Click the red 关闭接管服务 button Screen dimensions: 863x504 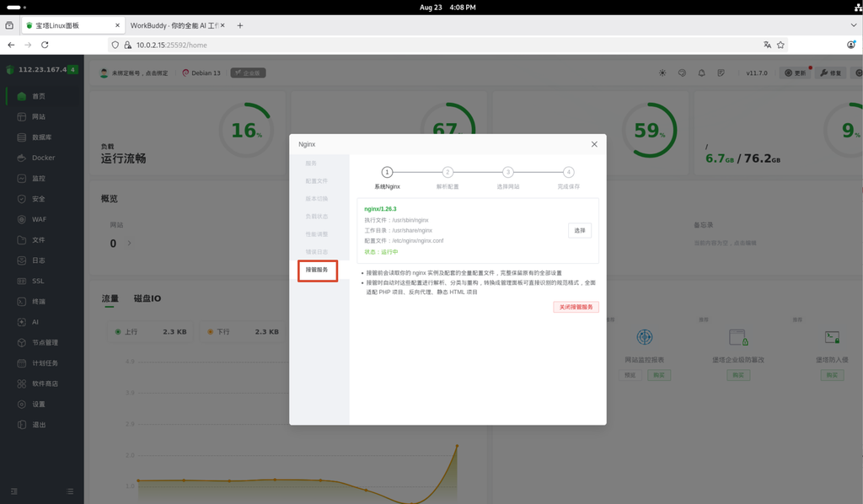tap(576, 307)
